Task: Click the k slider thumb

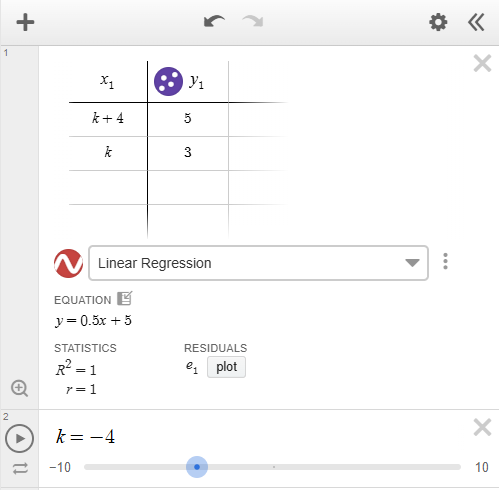Action: click(x=197, y=467)
